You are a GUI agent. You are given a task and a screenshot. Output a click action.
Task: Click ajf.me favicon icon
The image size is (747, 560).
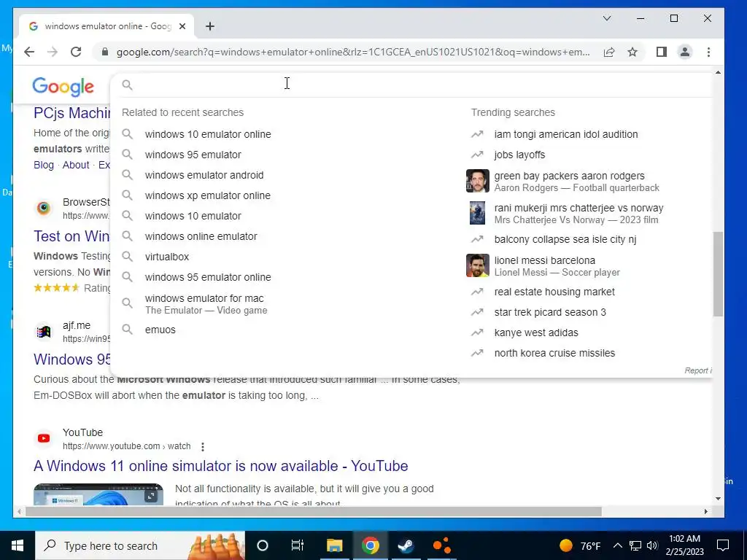[x=44, y=332]
